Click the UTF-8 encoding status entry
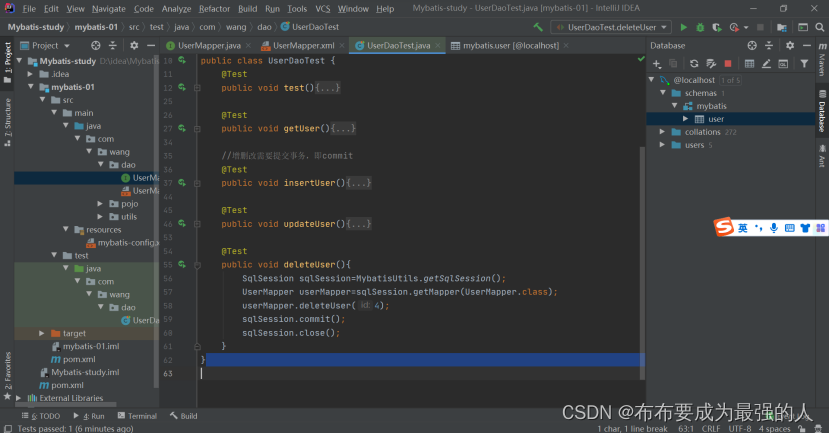Image resolution: width=830 pixels, height=433 pixels. [739, 428]
